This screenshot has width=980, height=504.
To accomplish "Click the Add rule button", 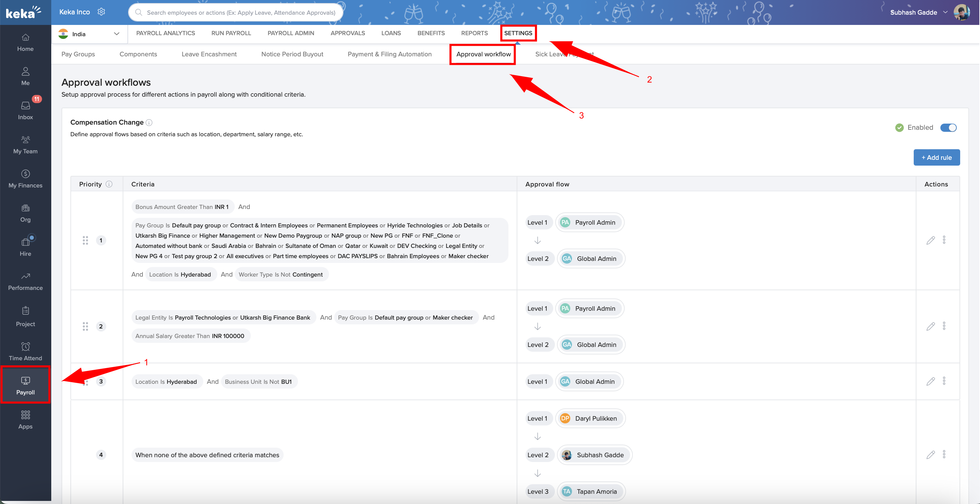I will [936, 157].
